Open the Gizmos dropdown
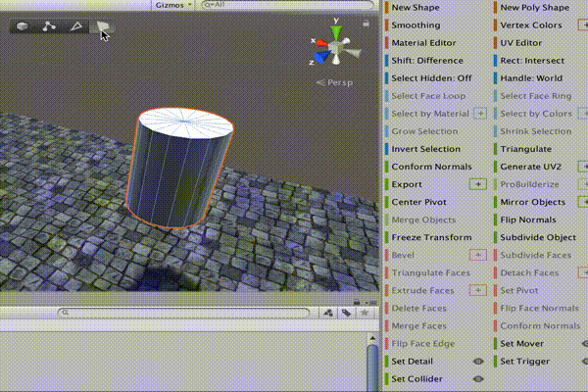588x392 pixels. click(173, 5)
